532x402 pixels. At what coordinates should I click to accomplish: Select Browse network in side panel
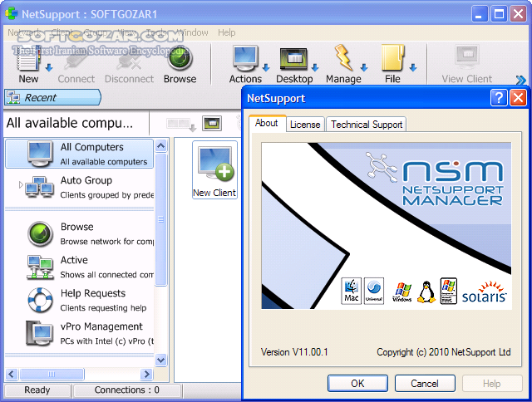89,233
